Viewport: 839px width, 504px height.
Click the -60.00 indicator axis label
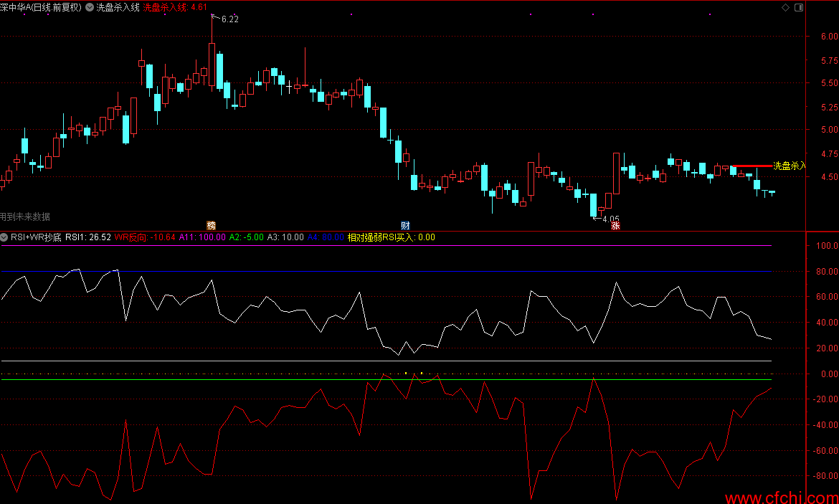click(x=825, y=450)
